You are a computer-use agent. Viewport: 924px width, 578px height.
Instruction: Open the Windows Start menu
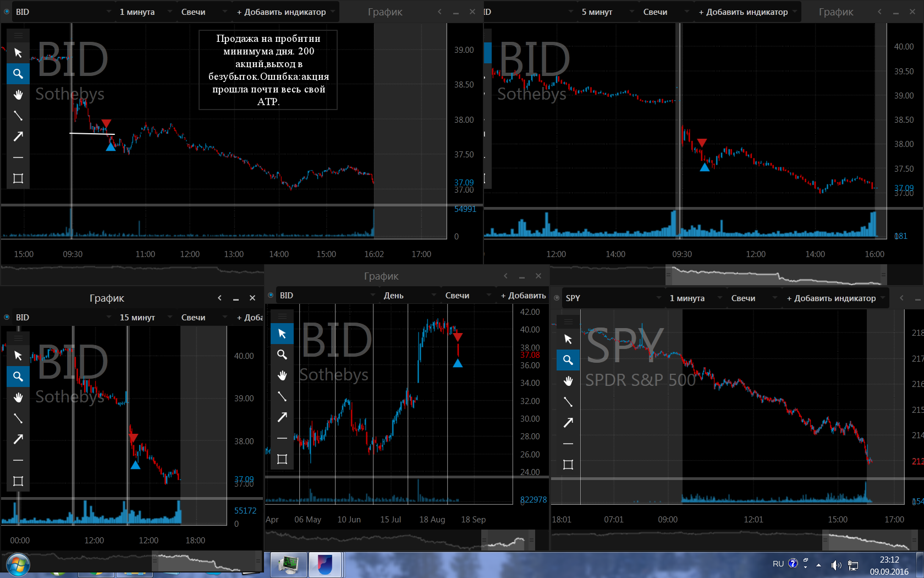click(18, 565)
